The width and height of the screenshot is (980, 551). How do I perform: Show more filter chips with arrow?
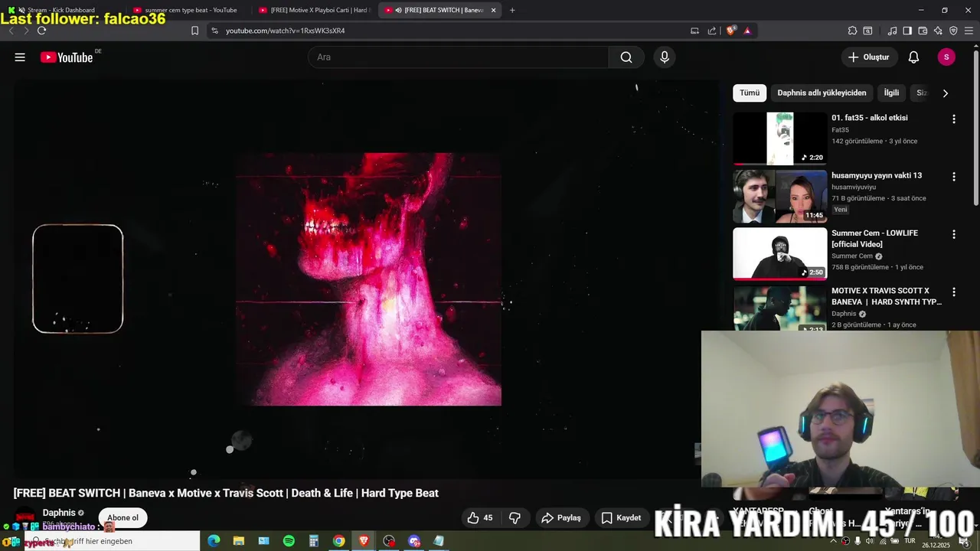(x=945, y=93)
